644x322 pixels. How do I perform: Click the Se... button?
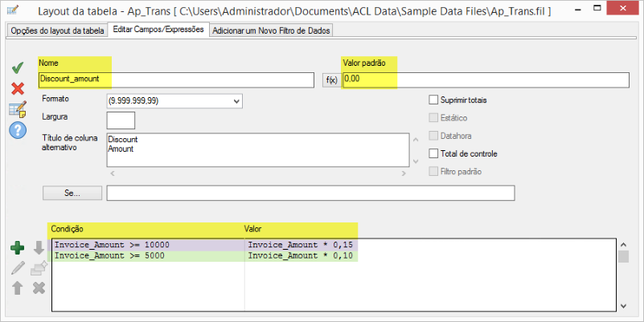pyautogui.click(x=72, y=194)
